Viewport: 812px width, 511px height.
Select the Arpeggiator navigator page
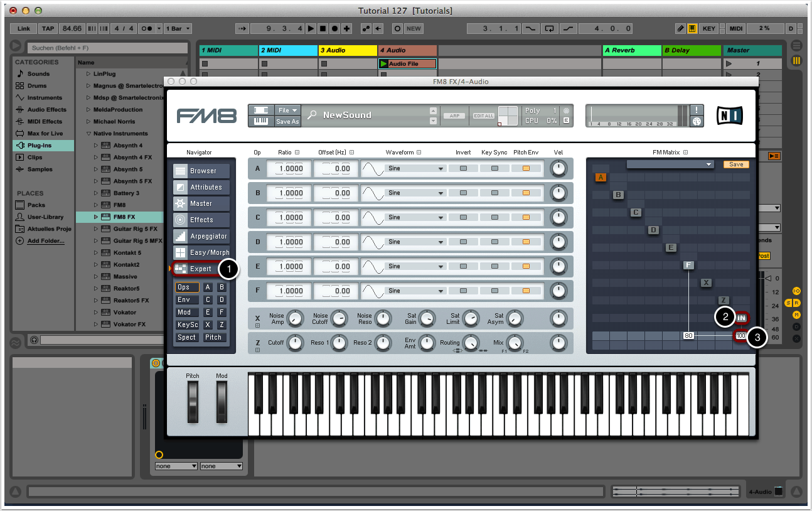(x=201, y=236)
